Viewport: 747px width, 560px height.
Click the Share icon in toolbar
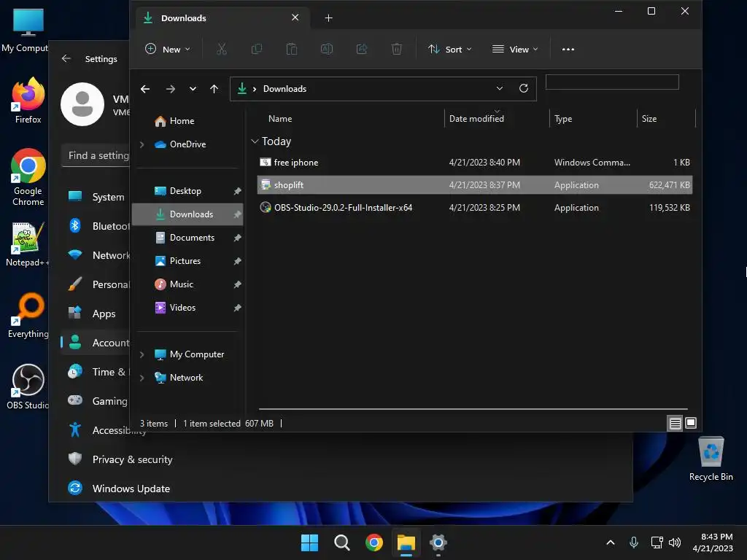(362, 49)
